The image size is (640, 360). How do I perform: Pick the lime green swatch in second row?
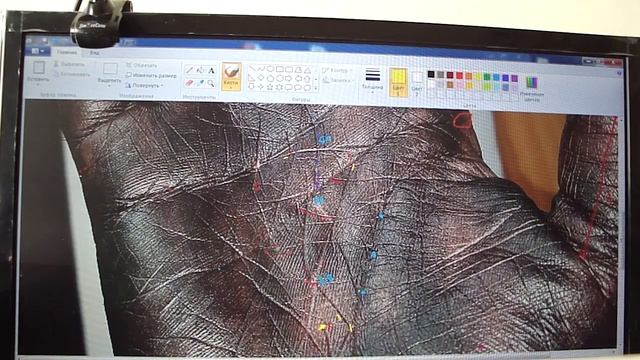pos(487,86)
